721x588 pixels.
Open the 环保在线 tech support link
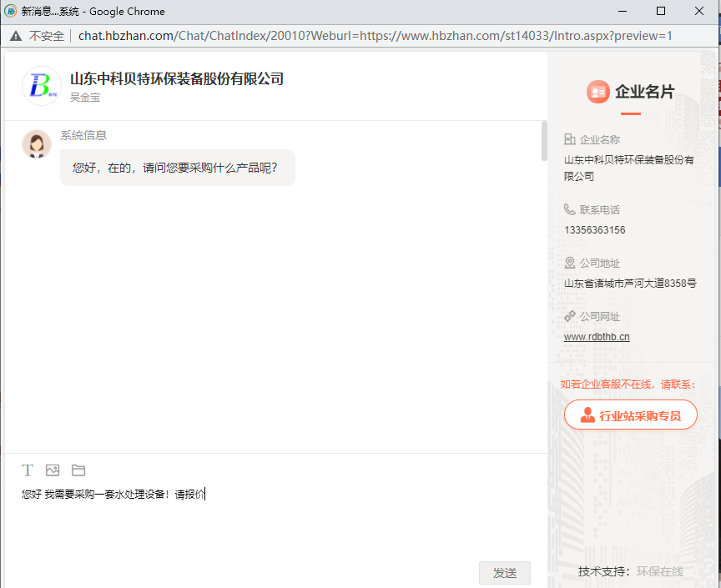pos(659,571)
